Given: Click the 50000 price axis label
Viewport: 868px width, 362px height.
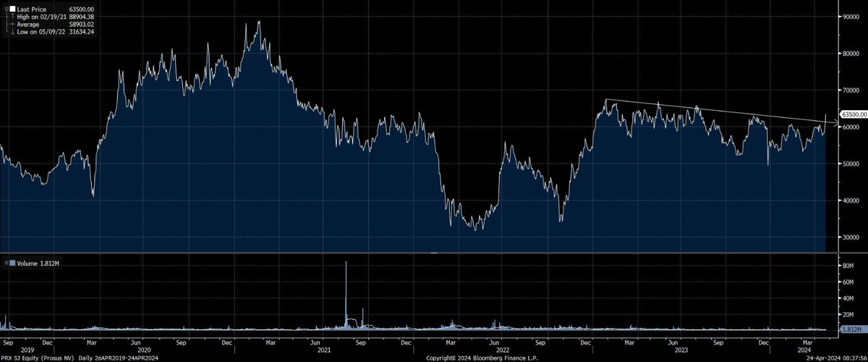Looking at the screenshot, I should click(x=850, y=164).
